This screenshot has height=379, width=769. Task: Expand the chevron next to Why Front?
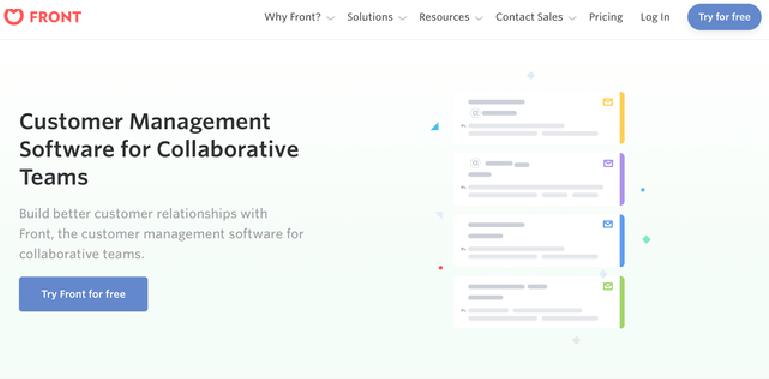(330, 18)
